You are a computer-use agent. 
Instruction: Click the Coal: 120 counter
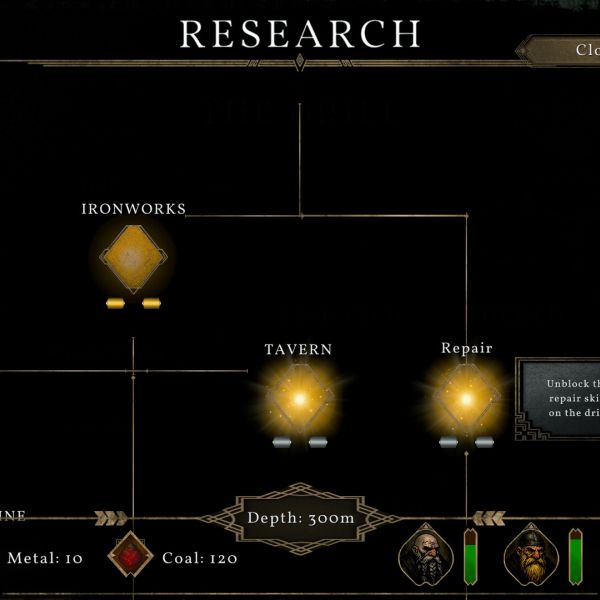[200, 558]
